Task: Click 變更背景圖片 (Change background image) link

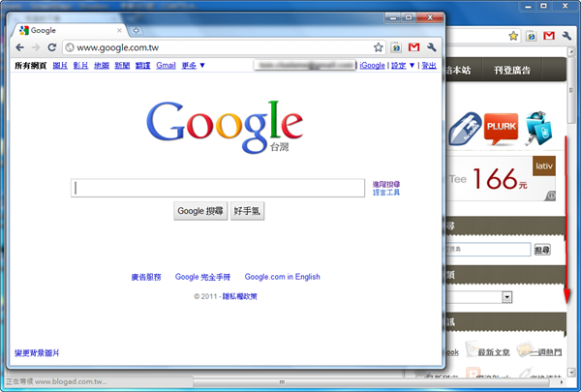Action: [x=37, y=353]
